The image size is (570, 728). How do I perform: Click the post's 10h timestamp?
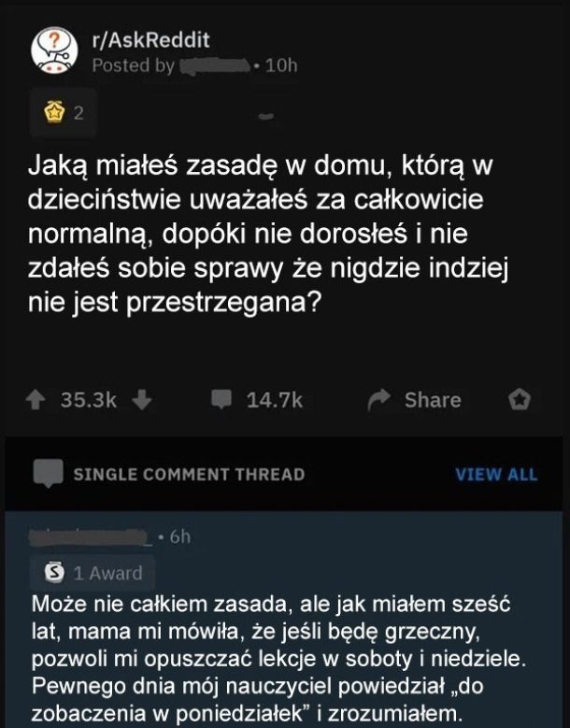(280, 65)
